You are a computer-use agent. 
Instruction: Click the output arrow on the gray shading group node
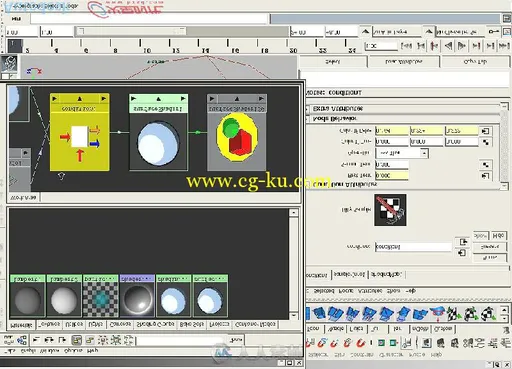[261, 99]
